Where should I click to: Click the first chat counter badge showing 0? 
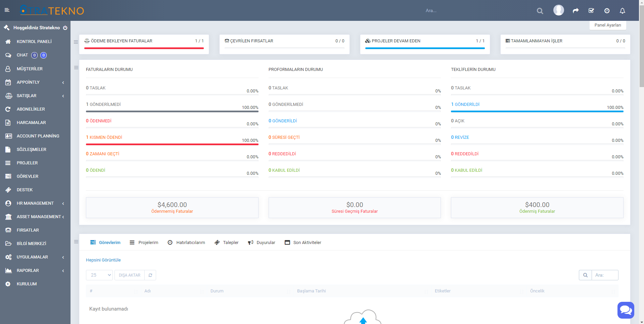pos(34,55)
